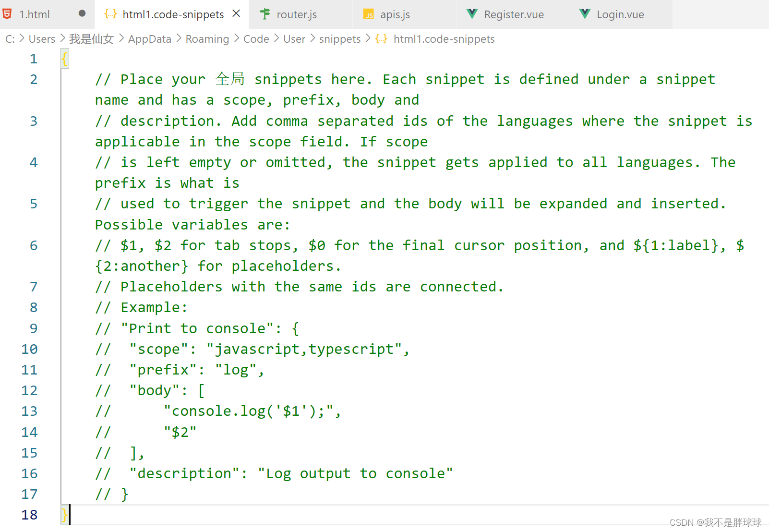The height and width of the screenshot is (532, 769).
Task: Click the unsaved dot on 1.html tab
Action: pyautogui.click(x=82, y=13)
